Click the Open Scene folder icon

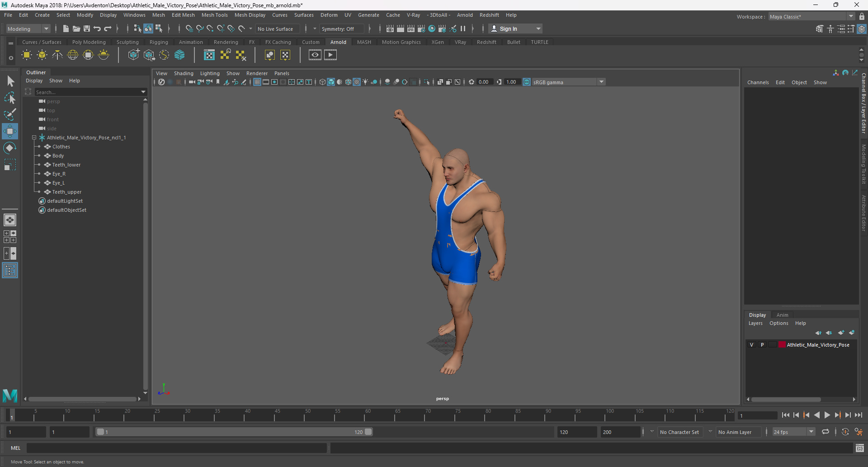76,29
